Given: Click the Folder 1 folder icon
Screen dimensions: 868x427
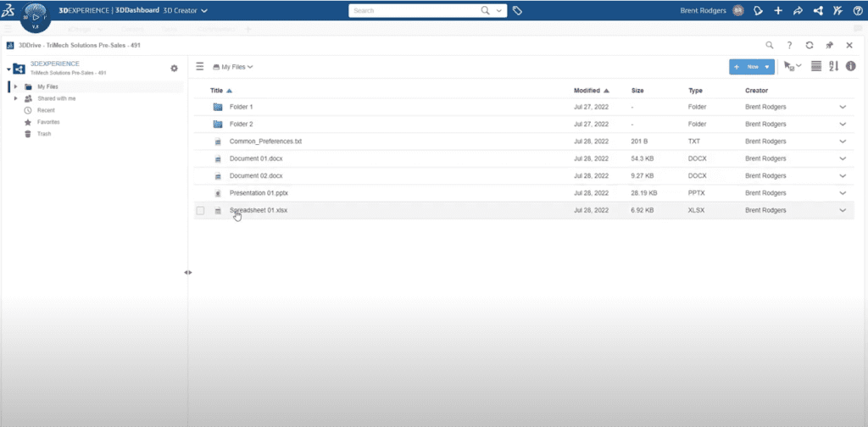Looking at the screenshot, I should tap(218, 107).
